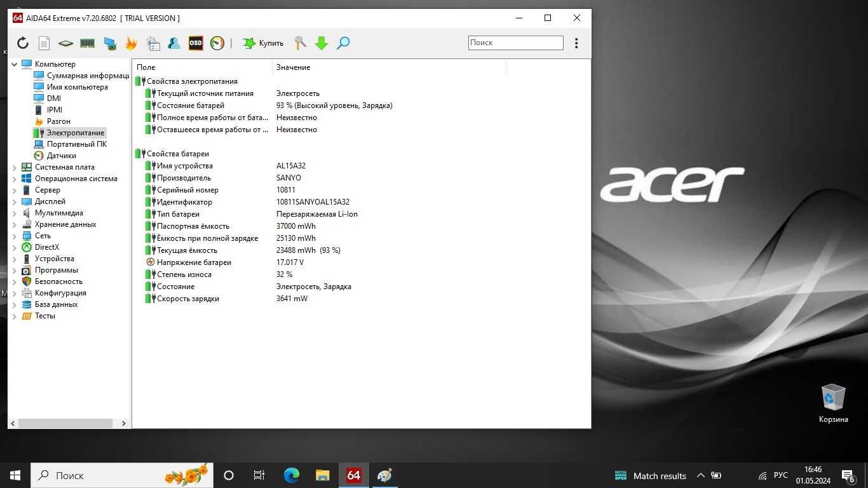
Task: Select База данных in the tree
Action: pos(50,304)
